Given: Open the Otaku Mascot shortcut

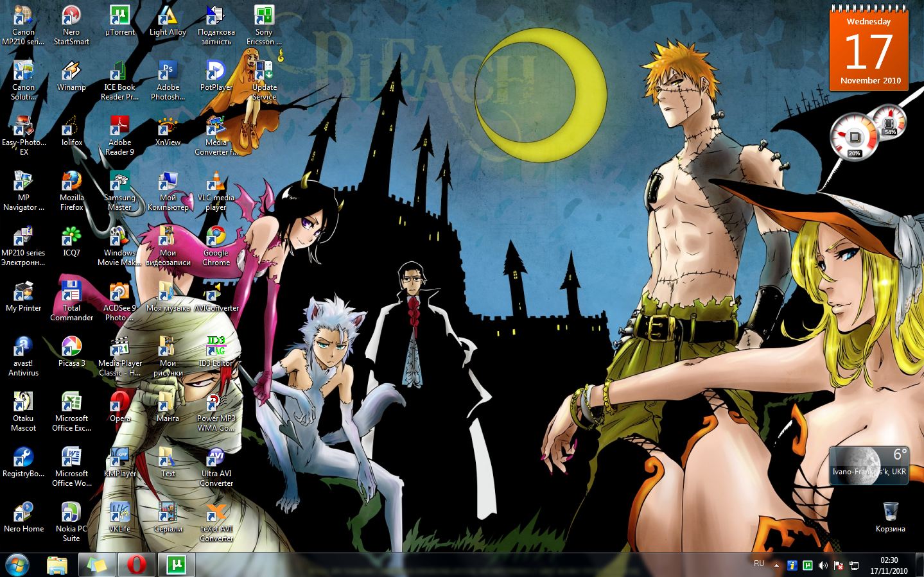Looking at the screenshot, I should (x=23, y=412).
